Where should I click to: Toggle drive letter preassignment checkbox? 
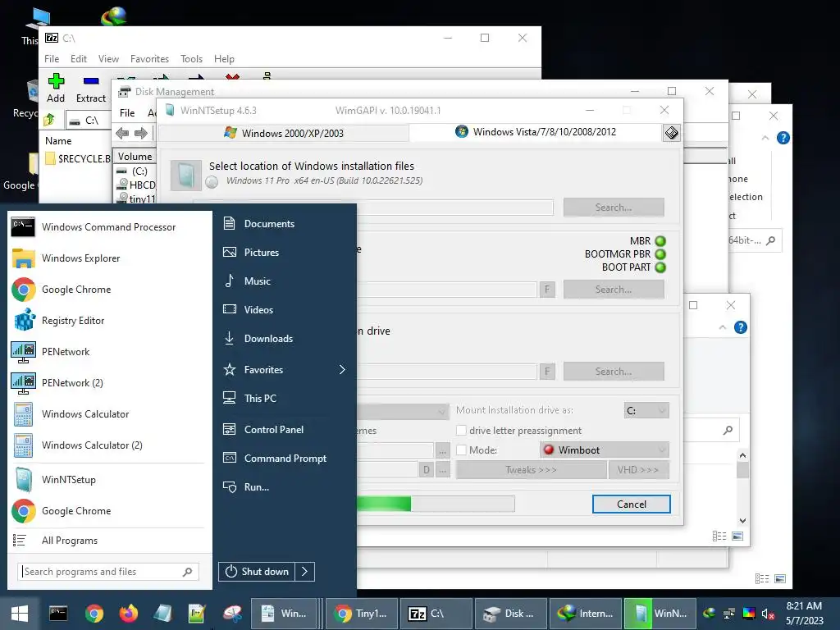461,430
